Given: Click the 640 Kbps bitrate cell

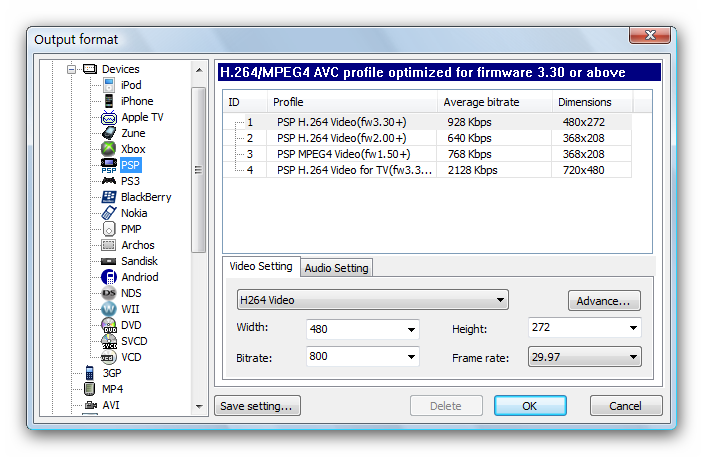Looking at the screenshot, I should pos(469,138).
